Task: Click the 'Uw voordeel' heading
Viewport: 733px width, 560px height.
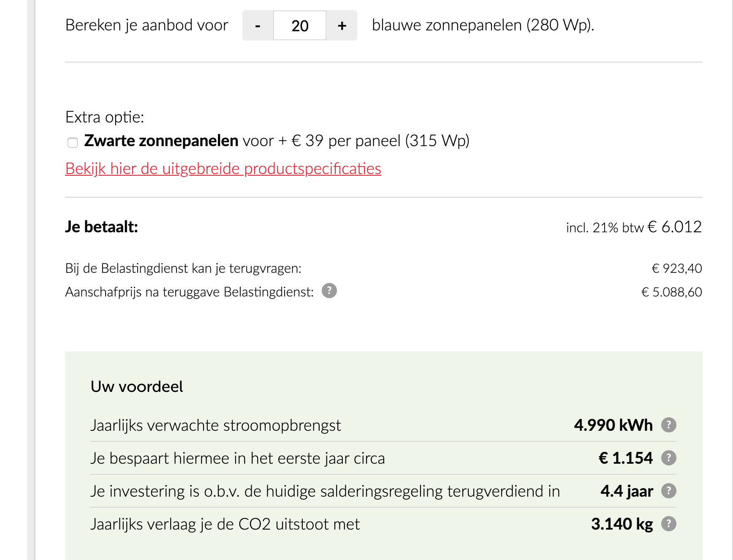Action: 137,386
